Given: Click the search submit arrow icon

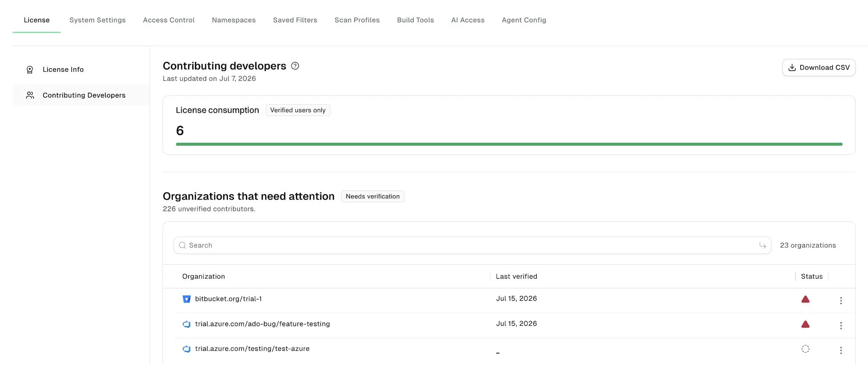Looking at the screenshot, I should coord(763,246).
